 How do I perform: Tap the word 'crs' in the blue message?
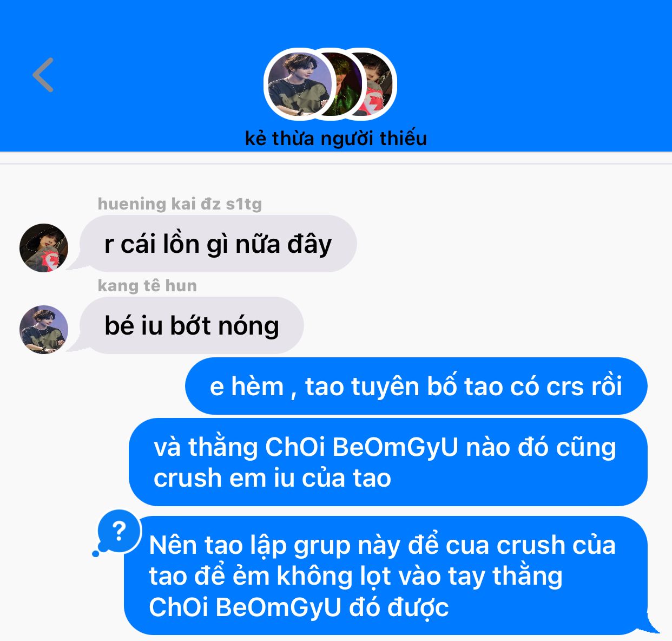(565, 387)
